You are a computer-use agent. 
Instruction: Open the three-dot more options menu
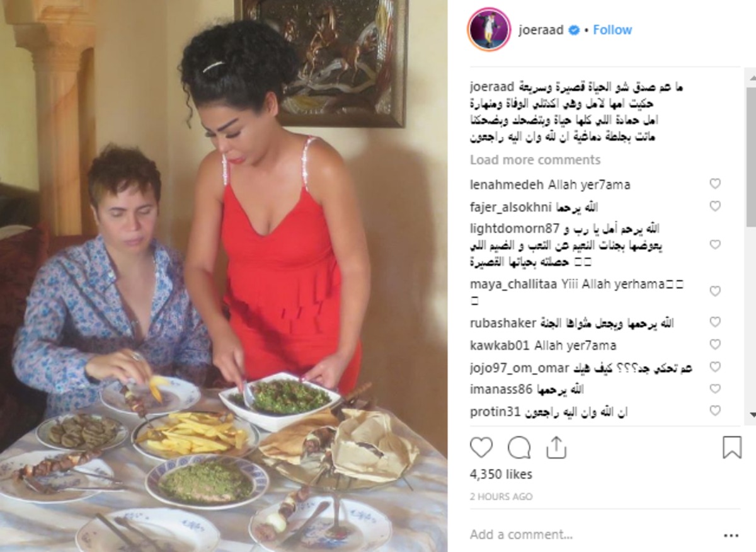pos(731,535)
